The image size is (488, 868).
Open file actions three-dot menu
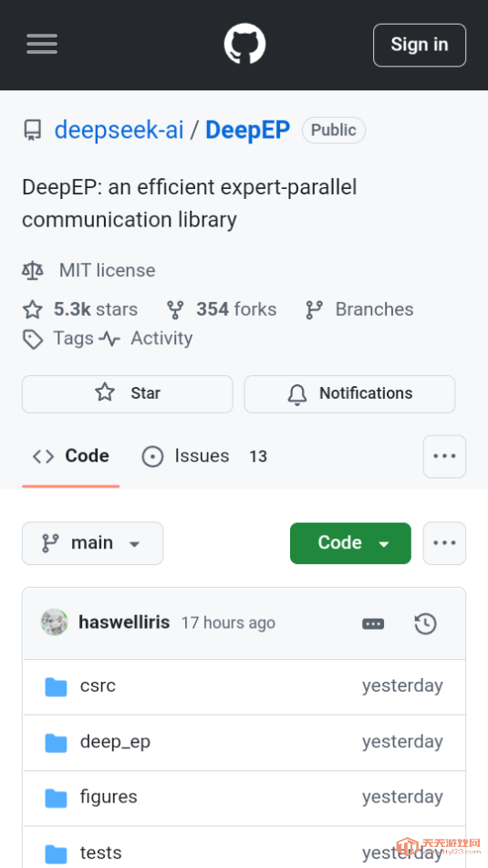[x=444, y=543]
